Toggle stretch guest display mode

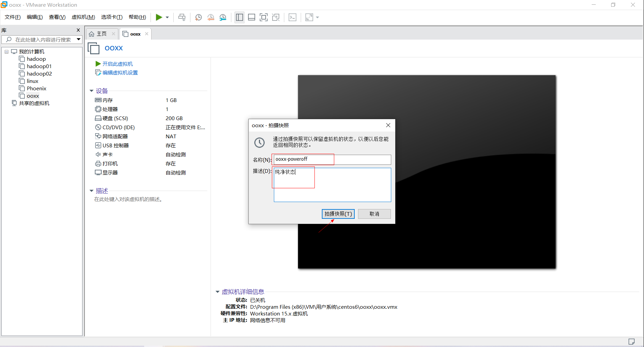pos(309,17)
